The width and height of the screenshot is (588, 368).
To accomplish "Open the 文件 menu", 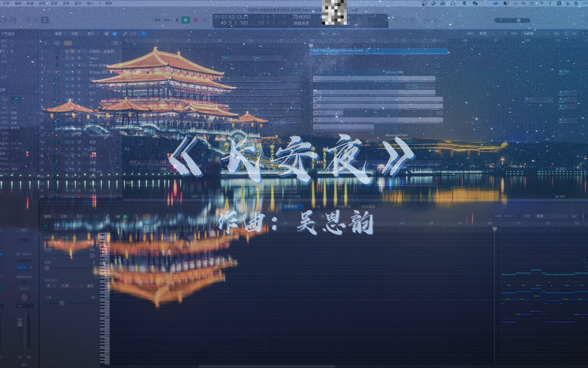I will (x=6, y=3).
